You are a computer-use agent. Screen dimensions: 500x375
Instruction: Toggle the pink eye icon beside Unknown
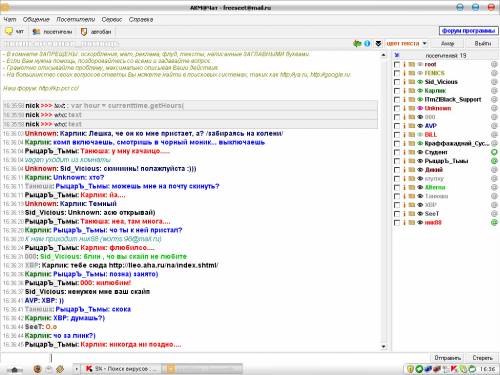point(420,108)
